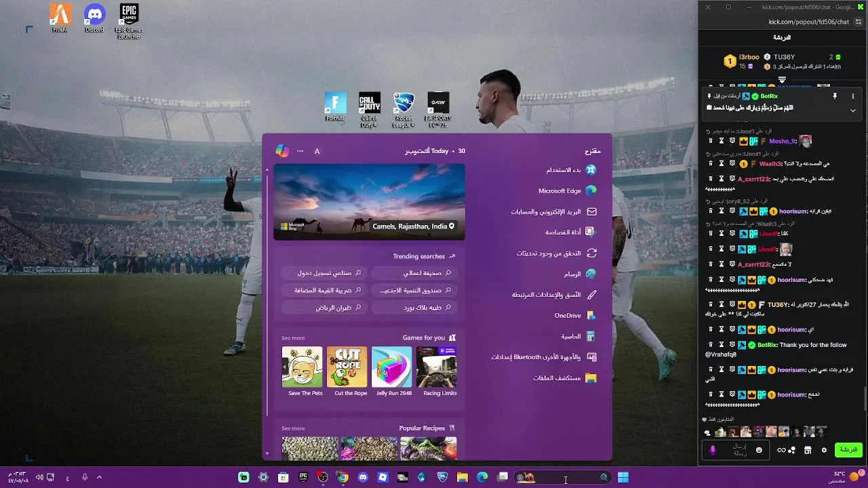Open the Racing Limits game

(x=437, y=371)
